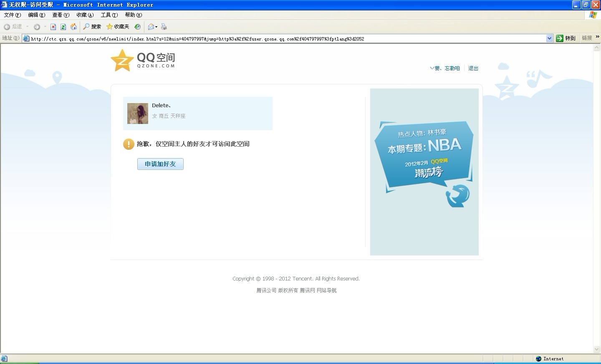Click the 退出 logout link
This screenshot has height=364, width=601.
(473, 68)
